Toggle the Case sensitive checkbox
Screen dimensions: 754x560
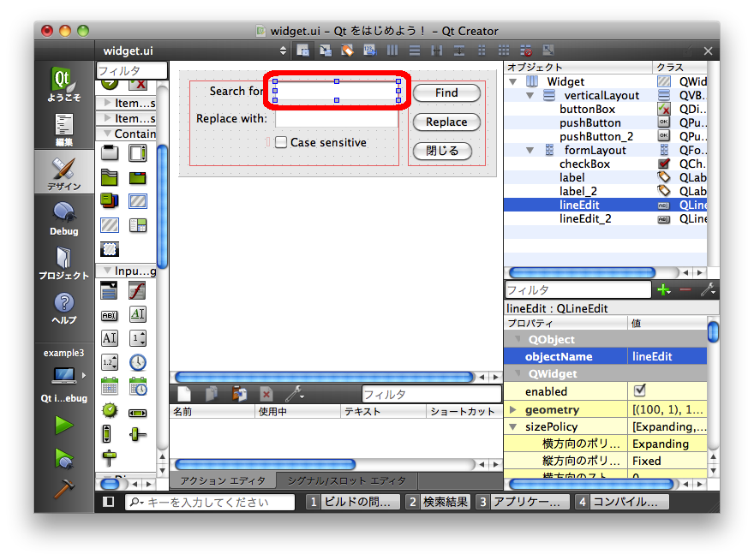(x=281, y=143)
